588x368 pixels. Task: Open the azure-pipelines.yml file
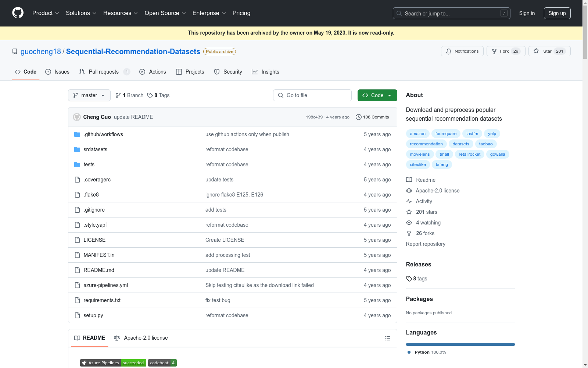(106, 285)
